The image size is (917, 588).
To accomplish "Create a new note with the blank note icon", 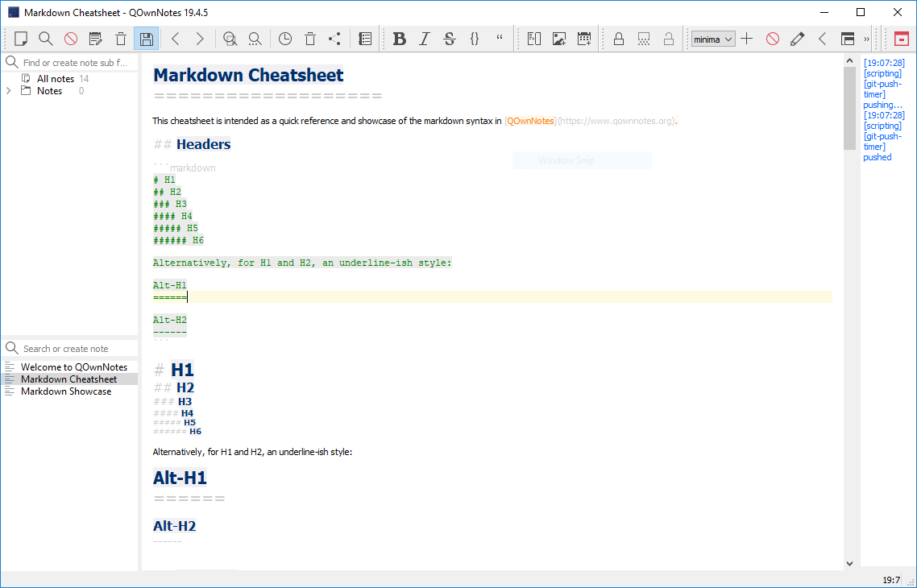I will 21,39.
